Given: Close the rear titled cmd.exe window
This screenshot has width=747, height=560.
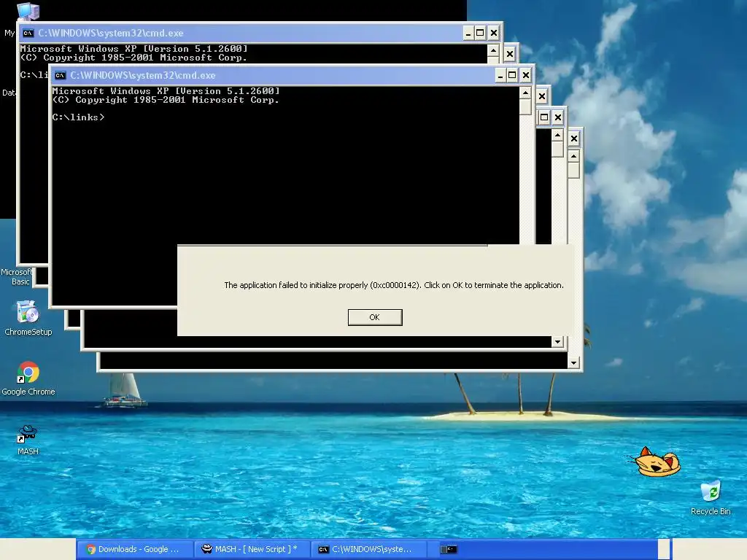Looking at the screenshot, I should tap(494, 33).
